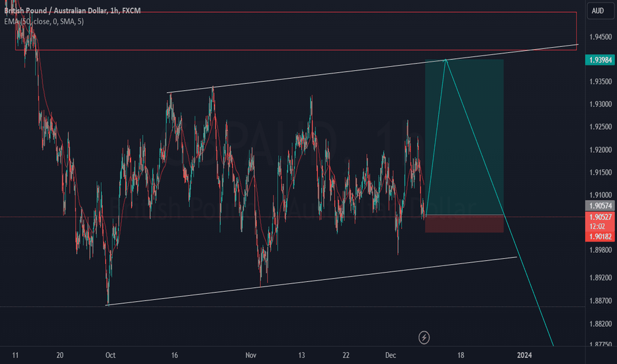The height and width of the screenshot is (364, 617).
Task: Click the 1.91000 price scale value
Action: click(600, 195)
